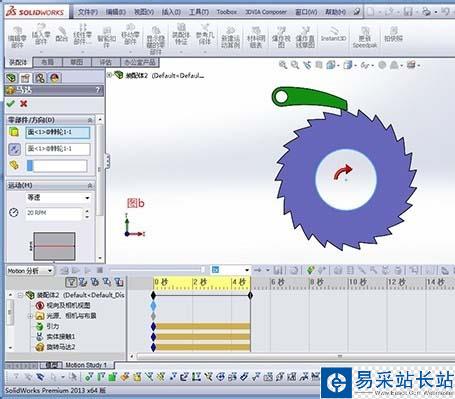Open the 视图(V) menu
The image size is (455, 399).
pos(143,12)
